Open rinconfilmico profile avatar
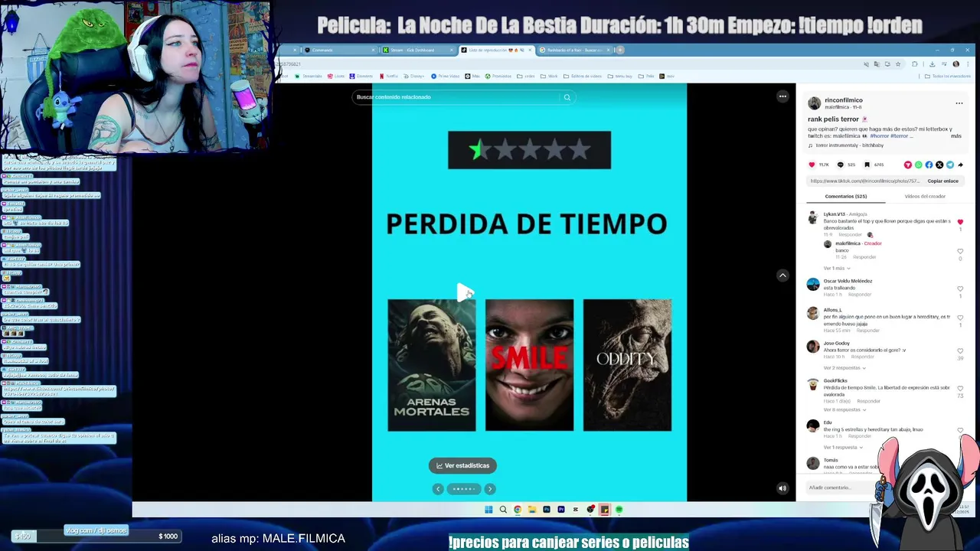Viewport: 980px width, 551px height. tap(814, 103)
